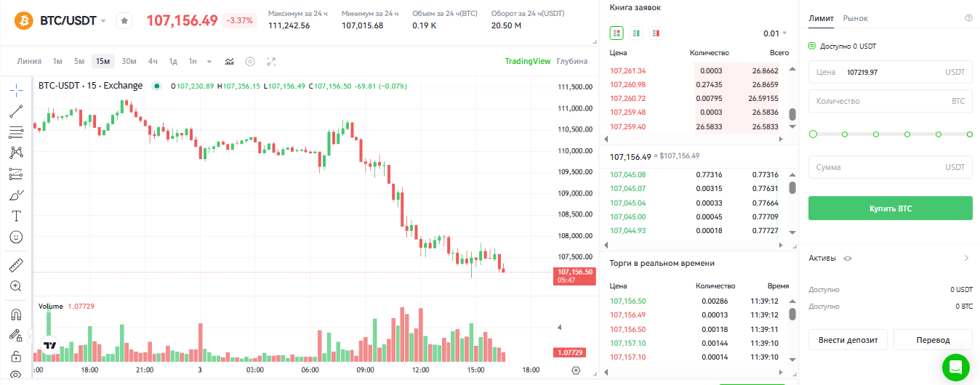
Task: Open the chart indicators button
Action: [230, 62]
